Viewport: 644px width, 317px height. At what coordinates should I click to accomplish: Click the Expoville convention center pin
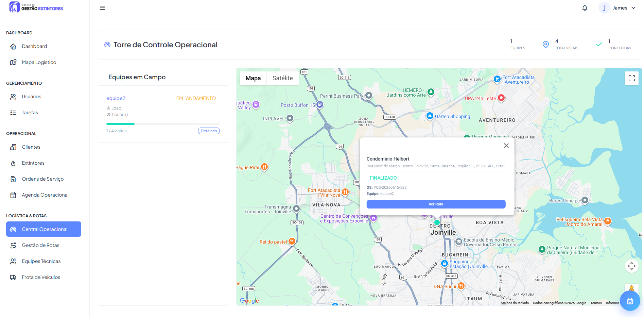[373, 218]
